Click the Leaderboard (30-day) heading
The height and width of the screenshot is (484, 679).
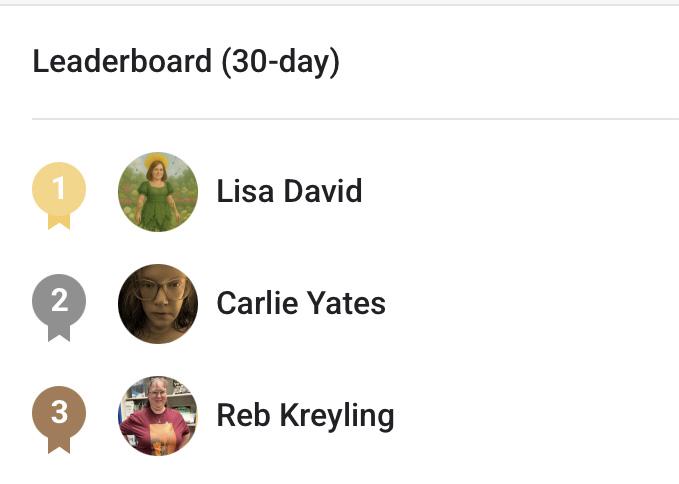(x=186, y=62)
